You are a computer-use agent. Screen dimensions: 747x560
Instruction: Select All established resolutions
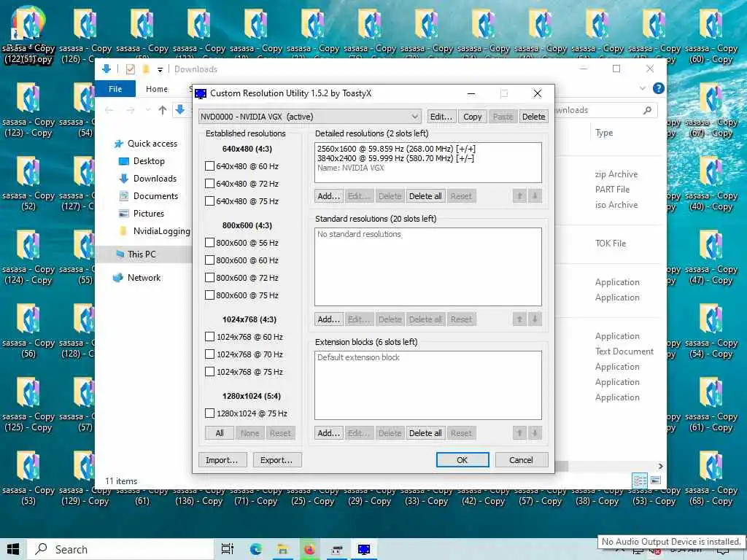(x=219, y=433)
